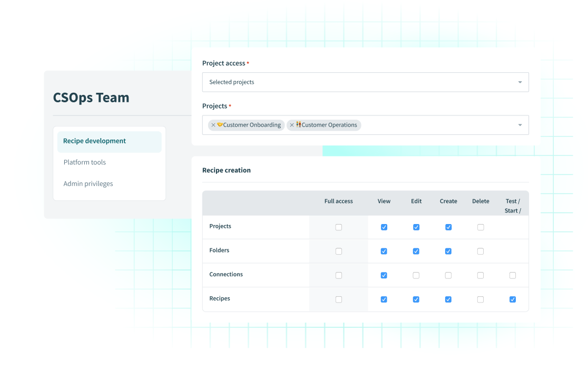Remove the Customer Operations project tag
The width and height of the screenshot is (588, 369).
click(x=292, y=125)
